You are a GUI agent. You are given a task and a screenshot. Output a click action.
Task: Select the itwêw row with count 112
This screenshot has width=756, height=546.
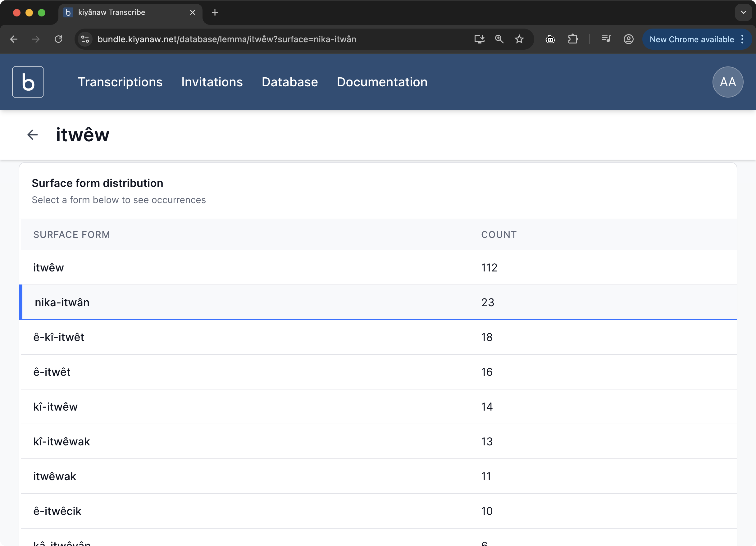(x=48, y=268)
